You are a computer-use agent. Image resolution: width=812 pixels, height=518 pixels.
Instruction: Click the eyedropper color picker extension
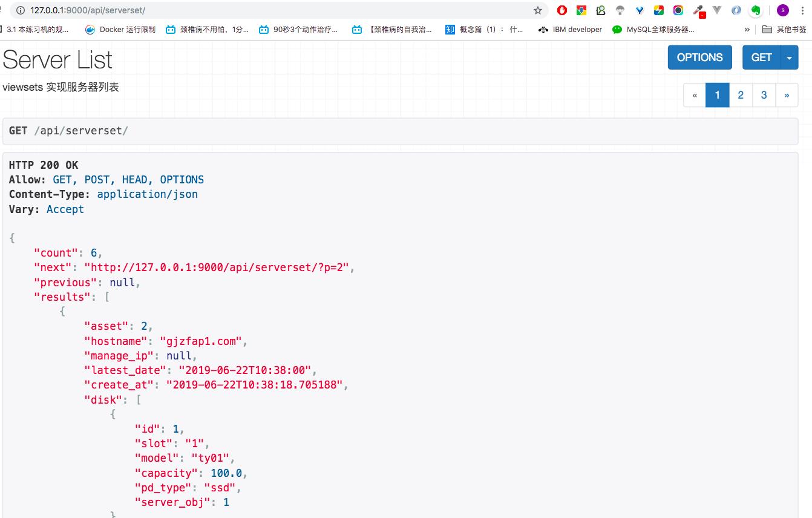click(699, 11)
